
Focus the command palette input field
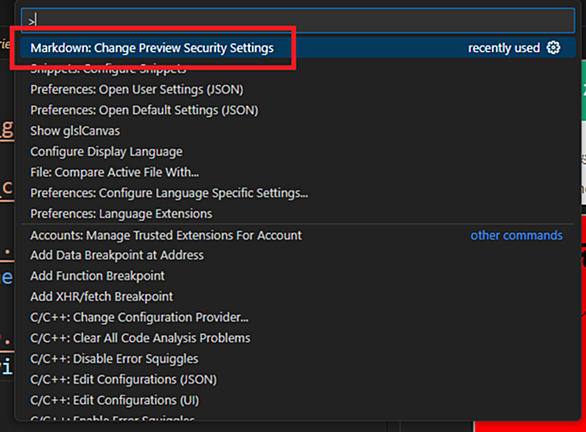(298, 21)
